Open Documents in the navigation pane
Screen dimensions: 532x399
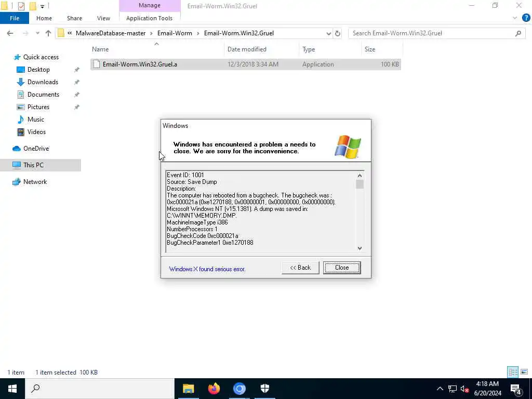point(43,95)
